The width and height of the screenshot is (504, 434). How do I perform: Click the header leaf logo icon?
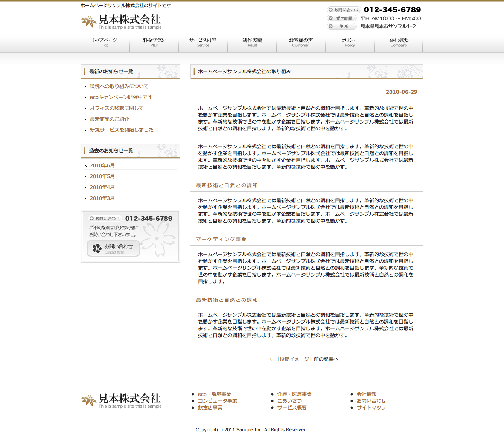[89, 21]
